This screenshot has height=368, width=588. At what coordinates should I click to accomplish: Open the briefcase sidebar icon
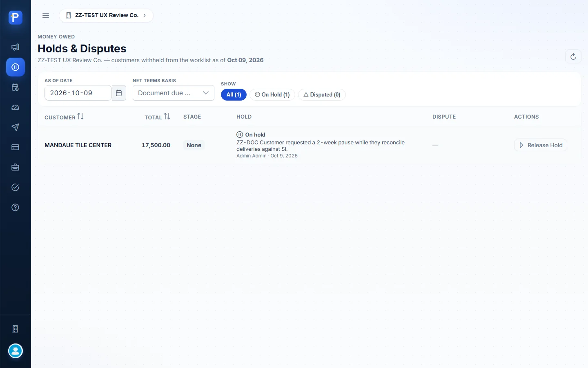16,167
